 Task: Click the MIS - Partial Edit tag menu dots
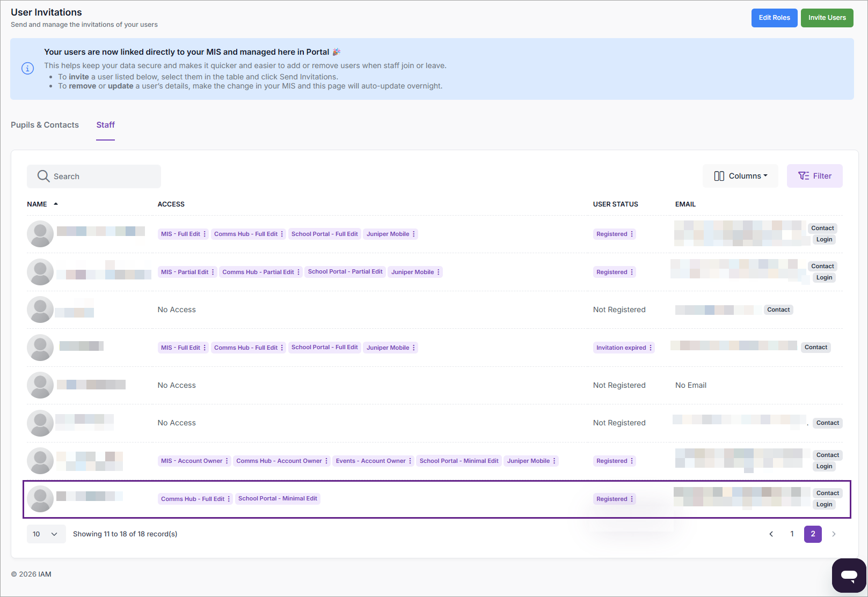point(213,272)
